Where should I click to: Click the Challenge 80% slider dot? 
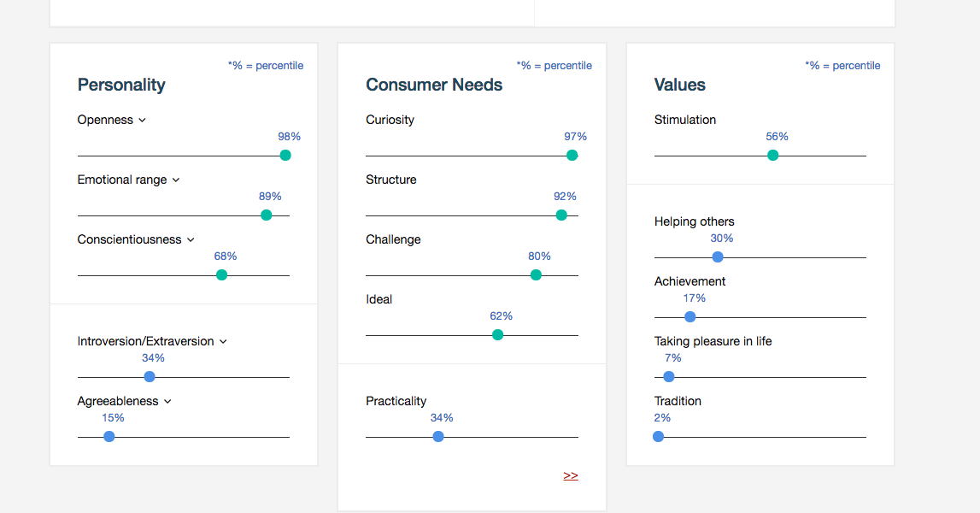click(x=536, y=275)
